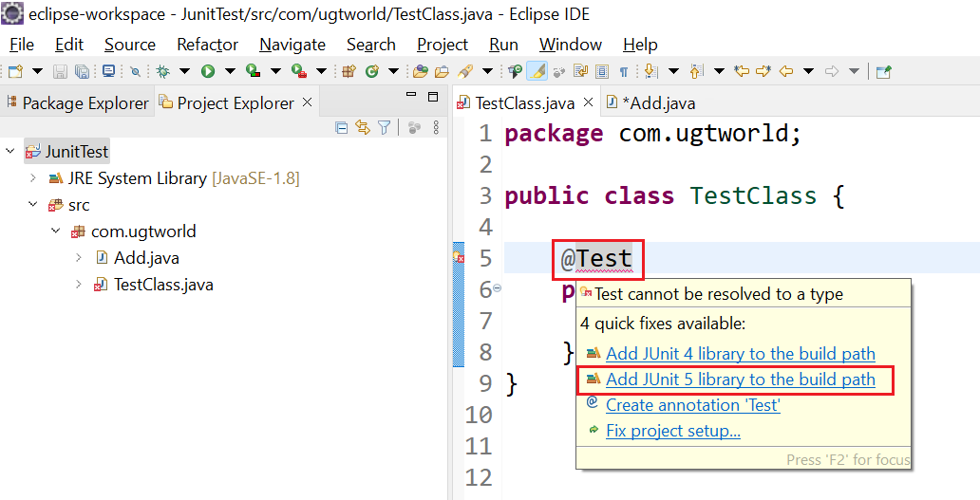Image resolution: width=980 pixels, height=500 pixels.
Task: Click the Save disk icon
Action: click(60, 72)
